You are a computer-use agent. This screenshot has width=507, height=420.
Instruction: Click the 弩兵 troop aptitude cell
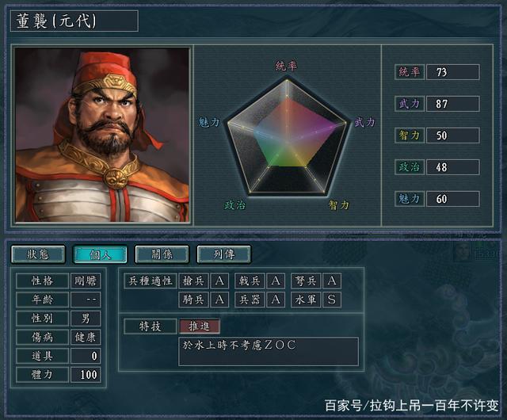pyautogui.click(x=306, y=281)
